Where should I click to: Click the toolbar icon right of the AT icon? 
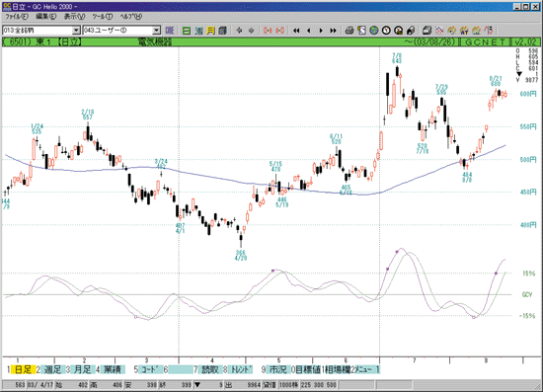pos(477,31)
